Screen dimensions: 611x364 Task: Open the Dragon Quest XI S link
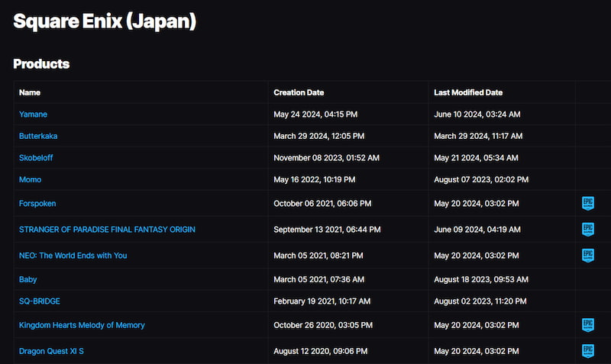51,351
